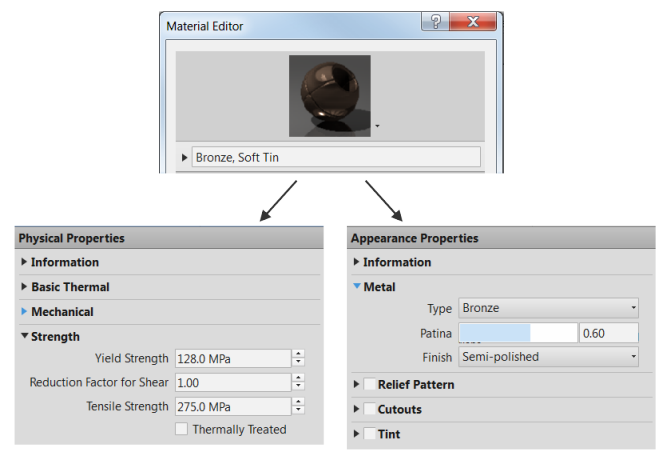Enable the Relief Pattern checkbox
The width and height of the screenshot is (672, 460).
(x=369, y=384)
